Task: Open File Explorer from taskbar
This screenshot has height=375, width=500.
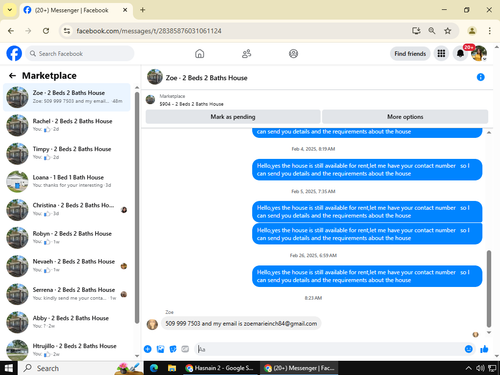Action: 172,368
